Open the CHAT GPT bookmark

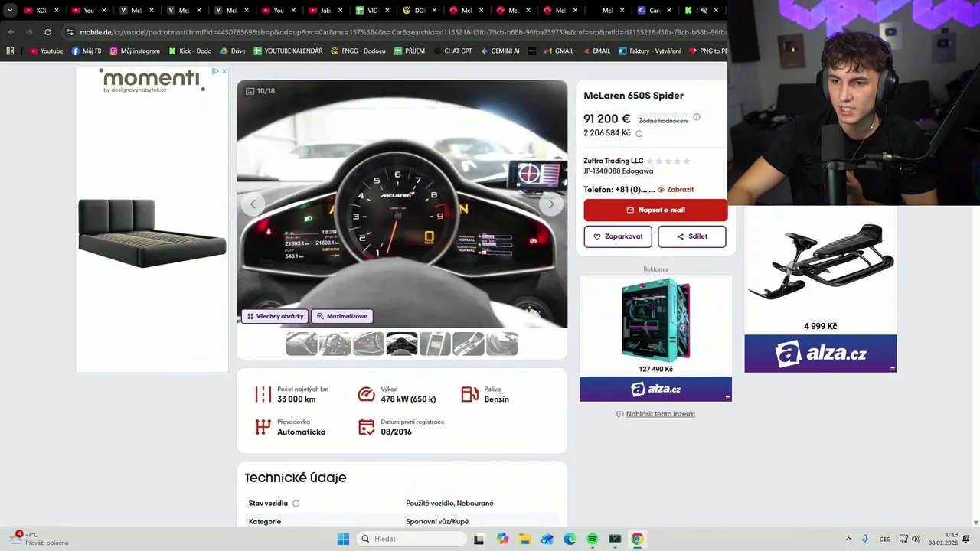coord(452,51)
